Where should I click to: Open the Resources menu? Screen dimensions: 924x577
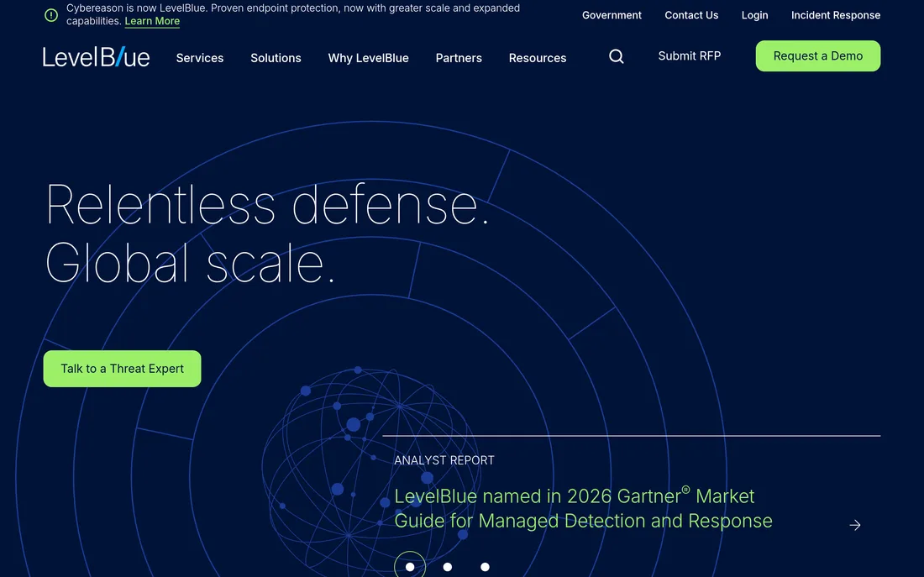[x=538, y=58]
